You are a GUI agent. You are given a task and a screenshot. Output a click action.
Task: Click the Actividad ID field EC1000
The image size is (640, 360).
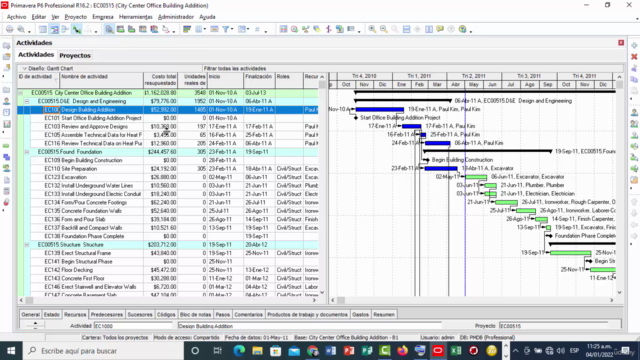133,326
